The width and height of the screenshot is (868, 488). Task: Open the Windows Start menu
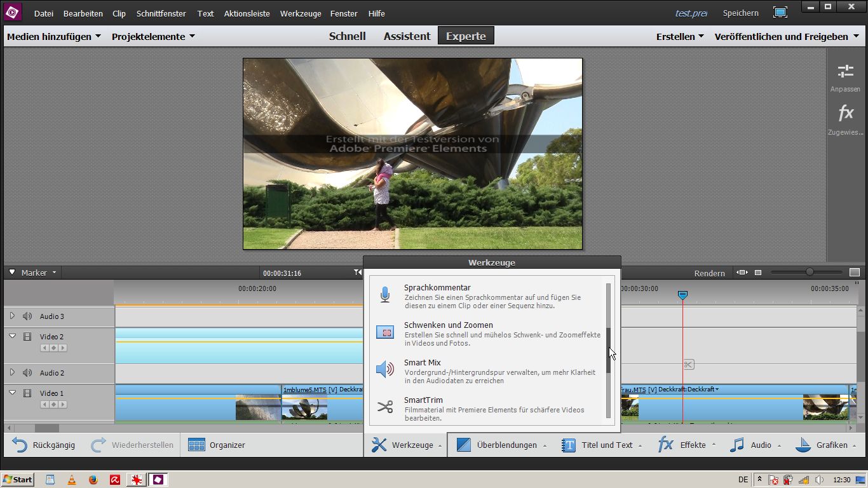click(x=18, y=480)
